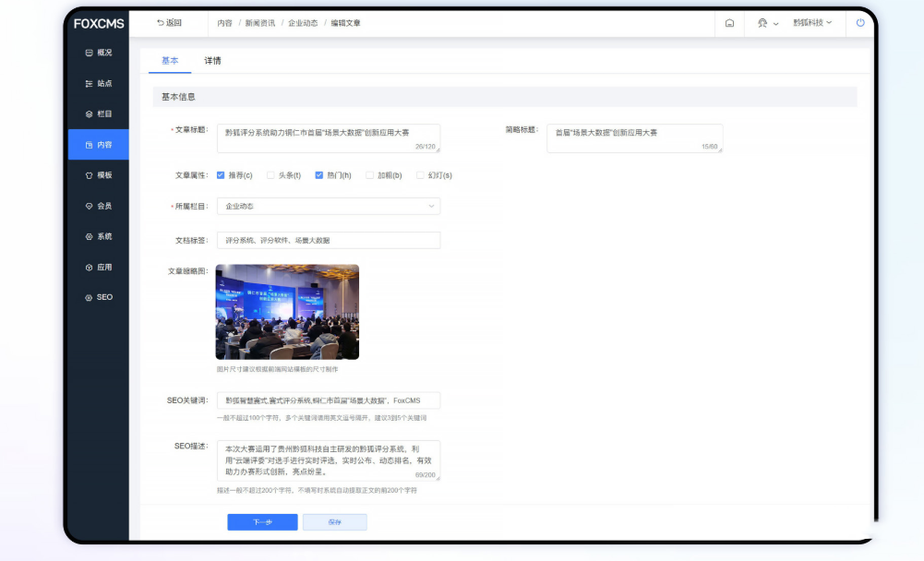Click the 下一步 next step button
The width and height of the screenshot is (924, 561).
(262, 522)
